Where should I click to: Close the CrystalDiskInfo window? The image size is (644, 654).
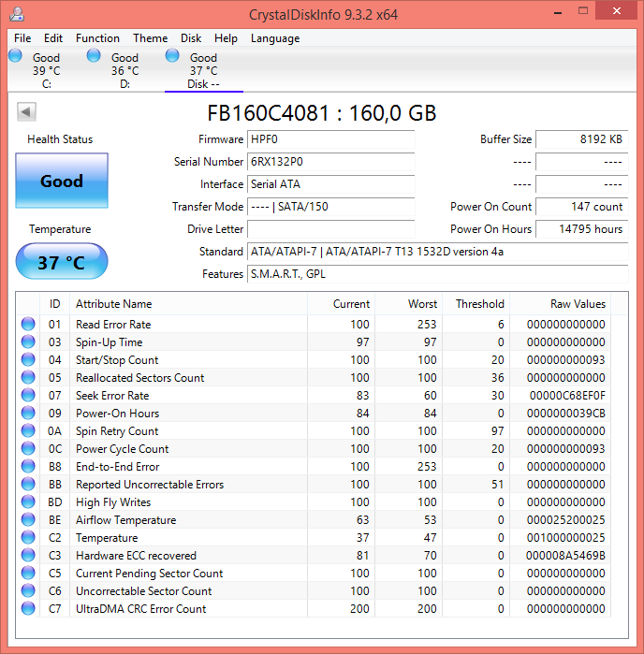(x=617, y=11)
